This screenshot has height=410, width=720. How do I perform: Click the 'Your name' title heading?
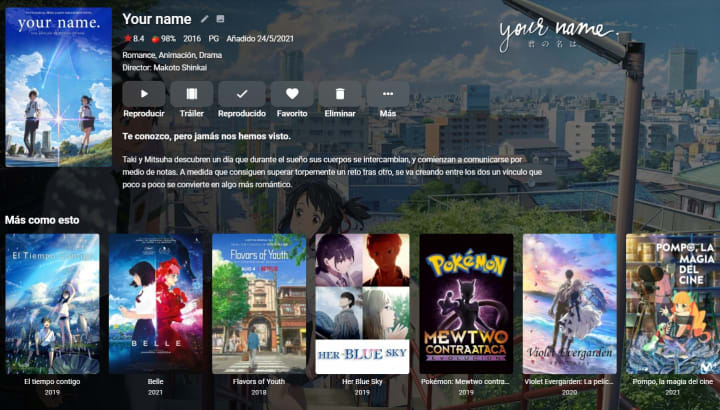[x=157, y=19]
